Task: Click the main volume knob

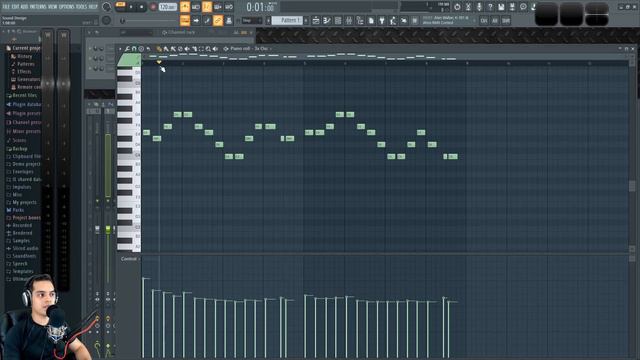Action: pos(106,7)
